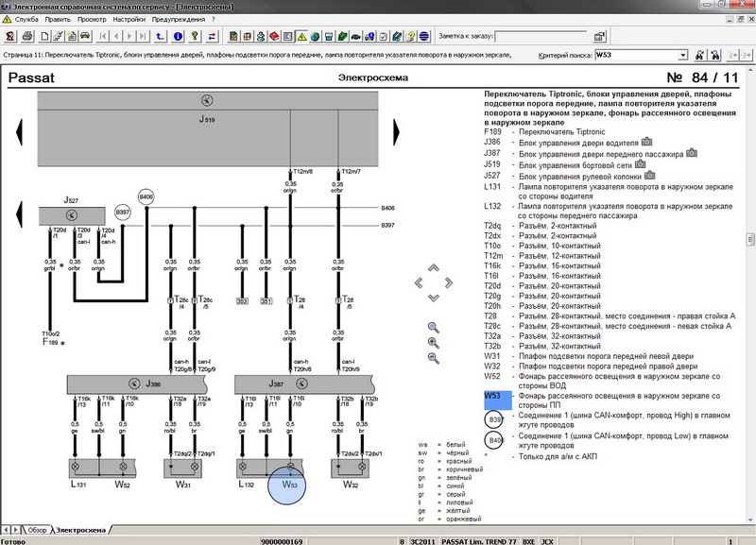The width and height of the screenshot is (756, 545).
Task: Click the blue info circle icon
Action: point(178,36)
